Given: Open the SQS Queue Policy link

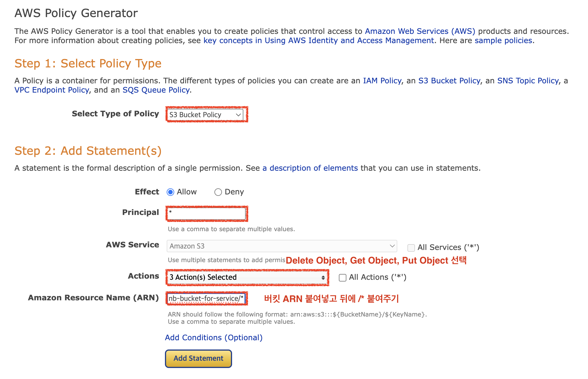Looking at the screenshot, I should coord(156,90).
